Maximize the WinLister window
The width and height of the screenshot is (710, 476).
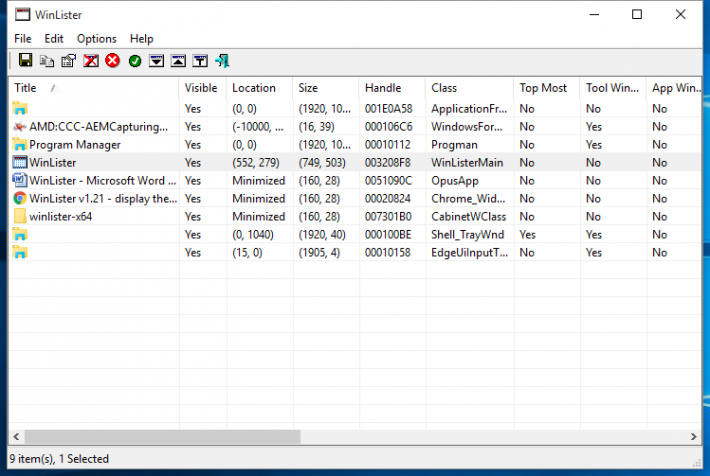pyautogui.click(x=637, y=14)
